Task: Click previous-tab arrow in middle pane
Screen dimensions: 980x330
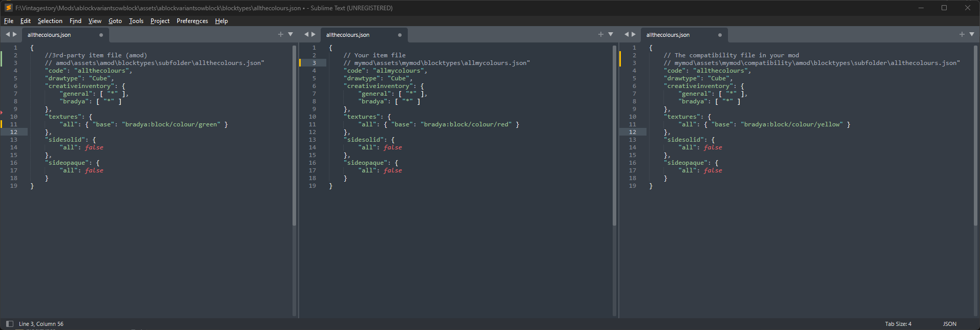Action: click(x=306, y=34)
